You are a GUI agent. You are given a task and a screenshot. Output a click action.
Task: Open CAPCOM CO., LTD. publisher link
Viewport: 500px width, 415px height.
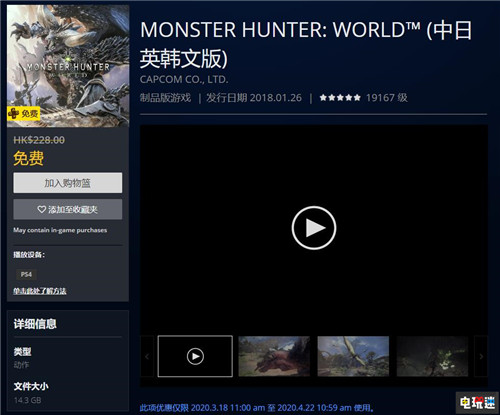[184, 79]
